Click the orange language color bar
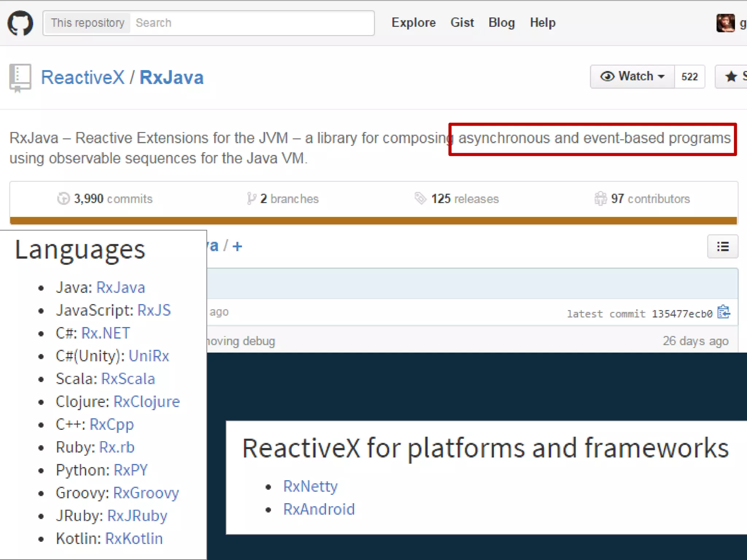Image resolution: width=747 pixels, height=560 pixels. coord(373,221)
